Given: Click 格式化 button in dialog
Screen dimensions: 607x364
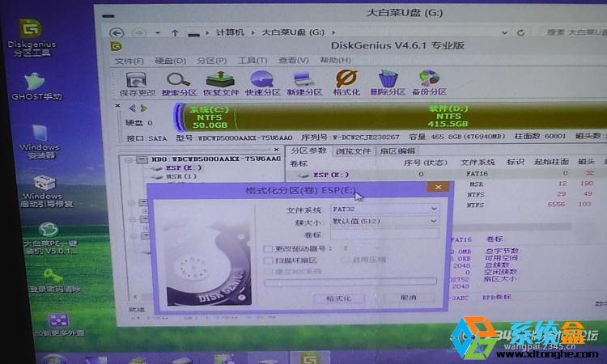Looking at the screenshot, I should coord(339,298).
